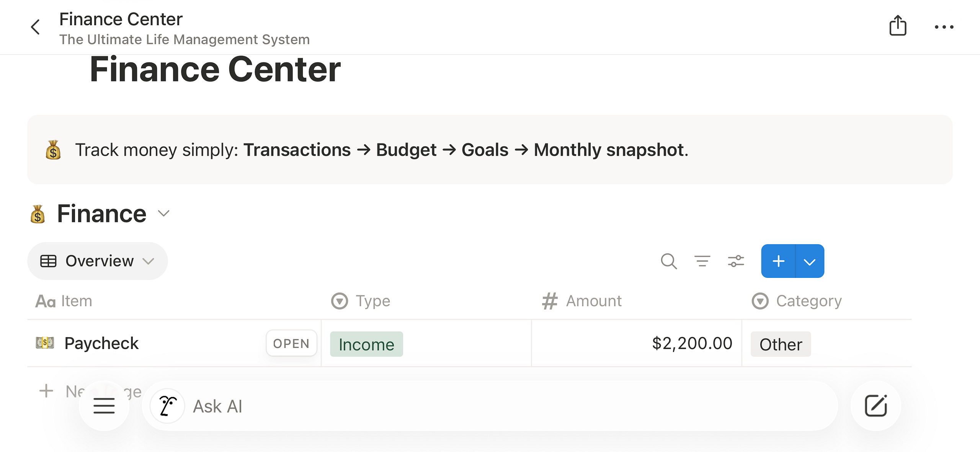This screenshot has width=980, height=452.
Task: Add a new entry with blue plus
Action: coord(779,261)
